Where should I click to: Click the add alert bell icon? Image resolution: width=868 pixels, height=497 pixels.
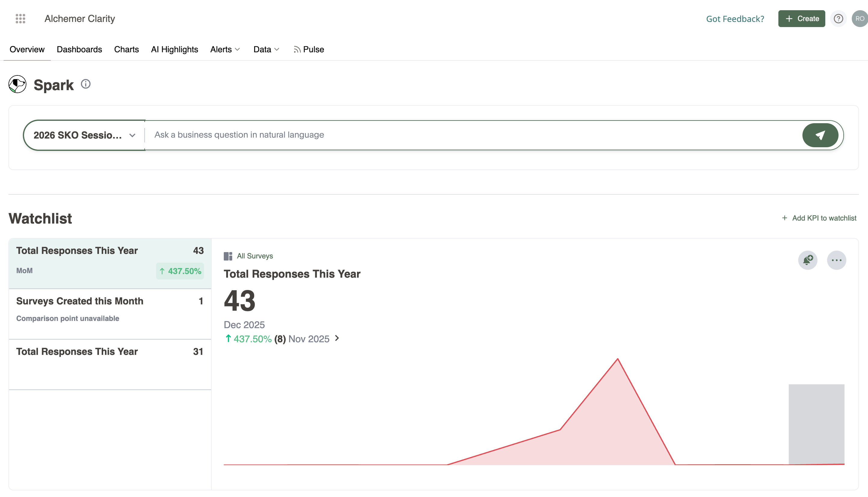(x=808, y=260)
